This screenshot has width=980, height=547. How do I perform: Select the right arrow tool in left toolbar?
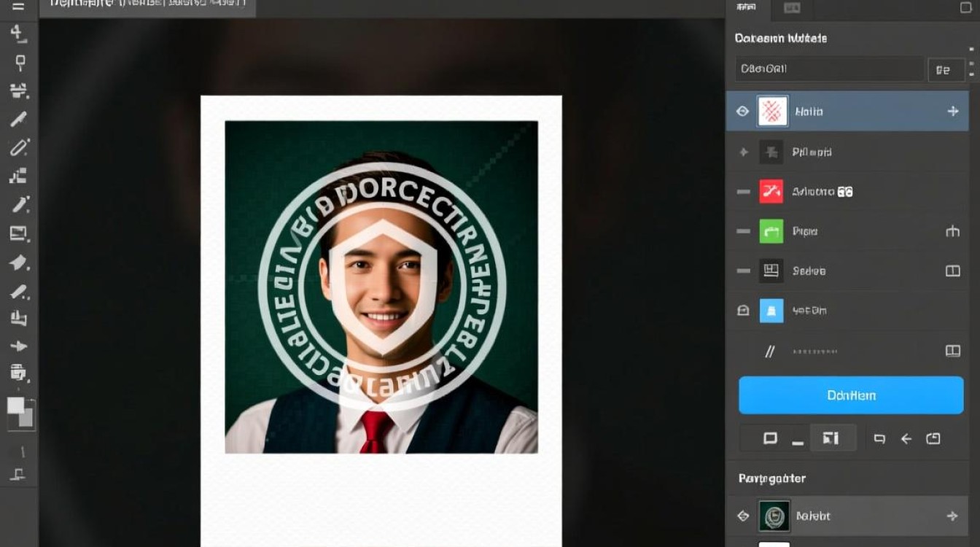point(19,346)
